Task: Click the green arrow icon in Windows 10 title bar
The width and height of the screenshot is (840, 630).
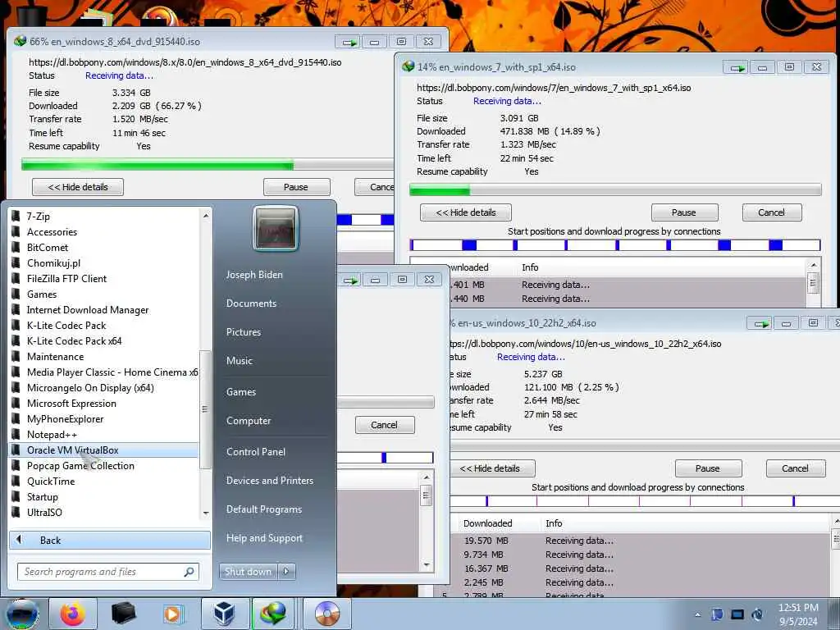Action: [x=760, y=323]
